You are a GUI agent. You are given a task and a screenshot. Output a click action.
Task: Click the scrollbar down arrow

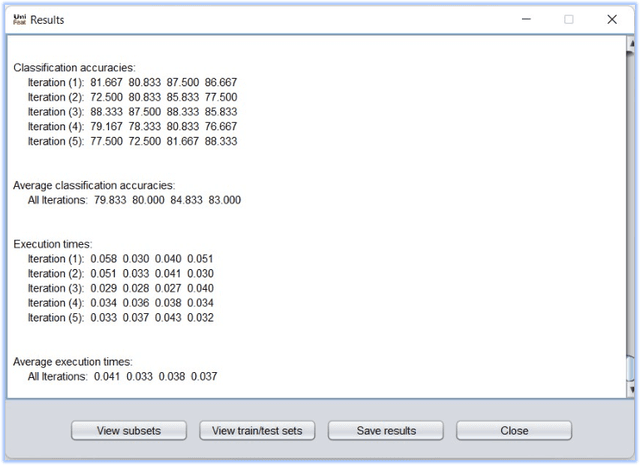[629, 391]
